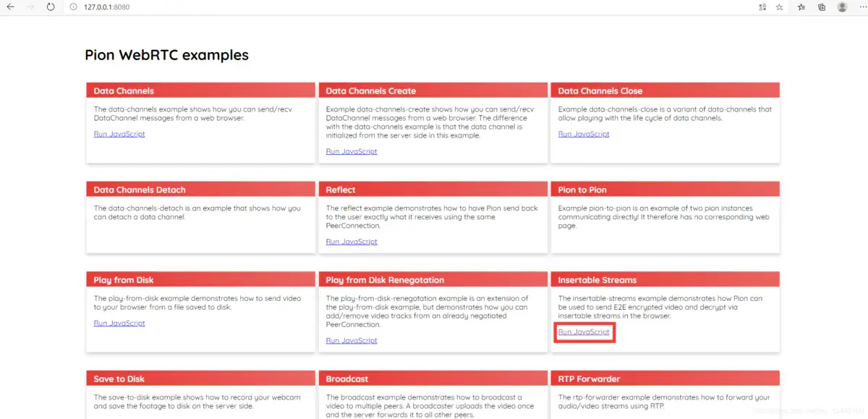
Task: Run JavaScript for Play from Disk Renegotation
Action: [352, 340]
